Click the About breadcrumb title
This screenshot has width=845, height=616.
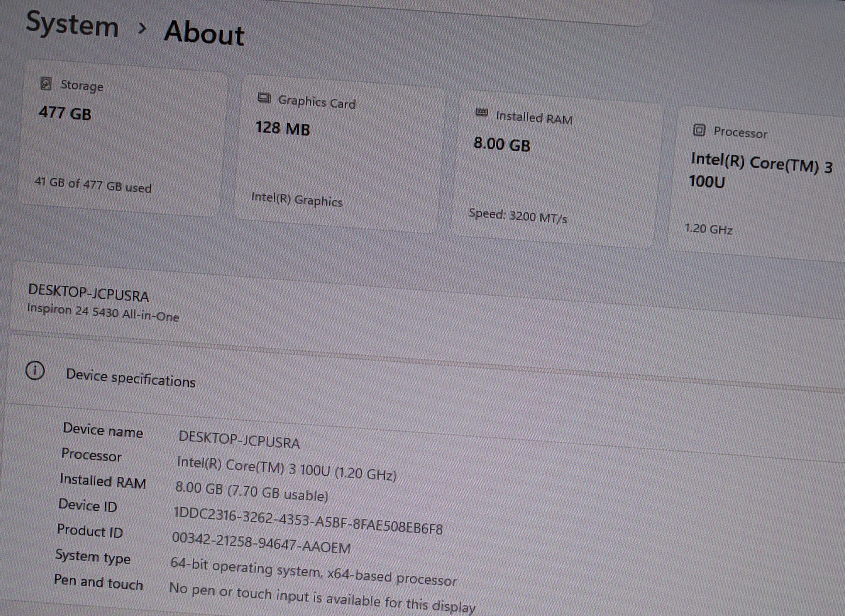tap(204, 33)
